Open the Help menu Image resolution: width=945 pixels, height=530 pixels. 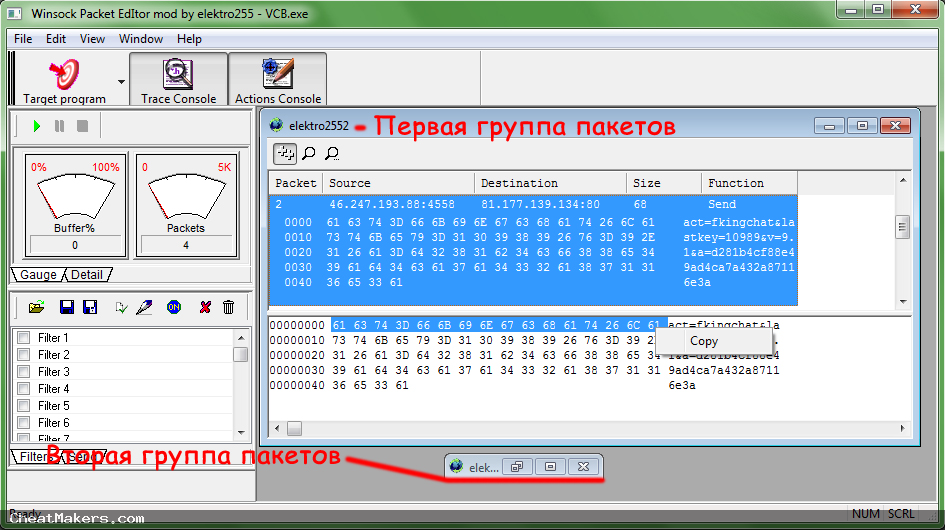tap(189, 39)
